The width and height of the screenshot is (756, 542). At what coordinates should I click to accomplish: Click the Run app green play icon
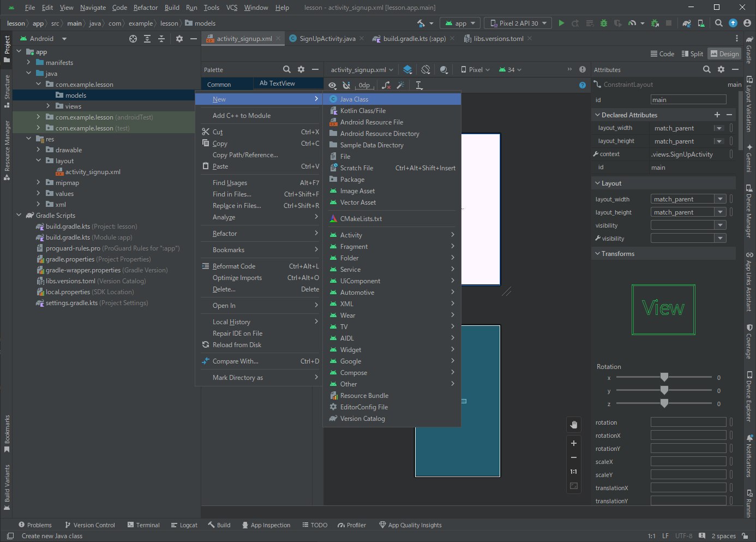[x=561, y=23]
